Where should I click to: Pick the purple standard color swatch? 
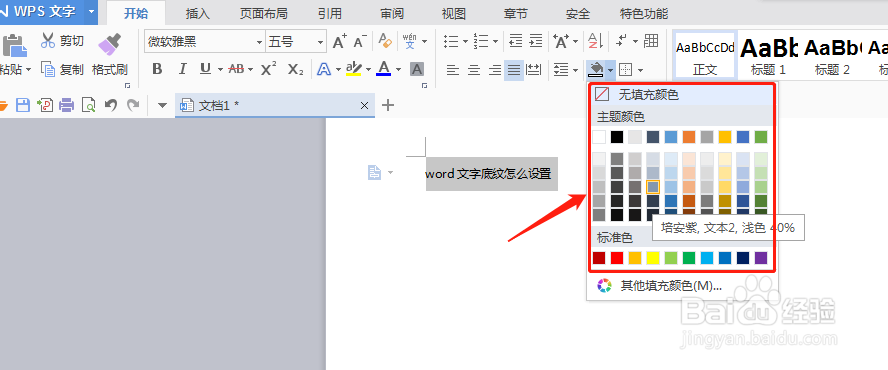coord(761,258)
